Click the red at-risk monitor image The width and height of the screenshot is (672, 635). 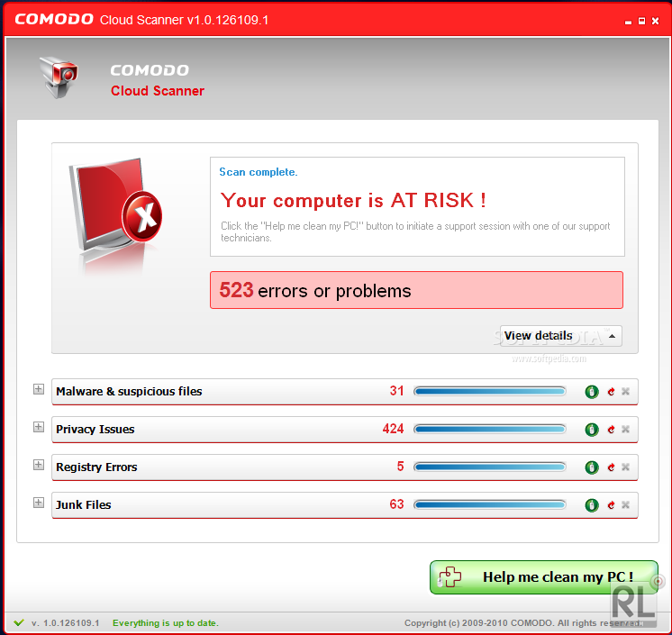coord(114,209)
